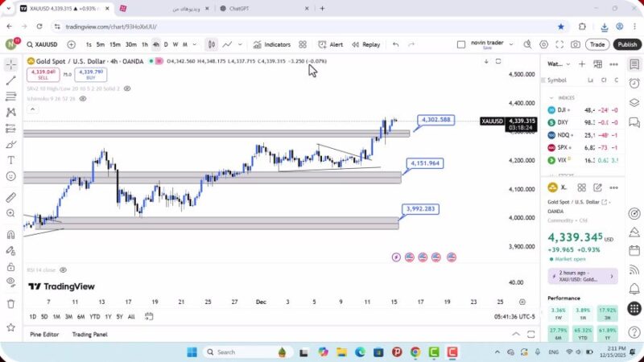Click the undo arrow in top toolbar
644x362 pixels.
pos(395,45)
